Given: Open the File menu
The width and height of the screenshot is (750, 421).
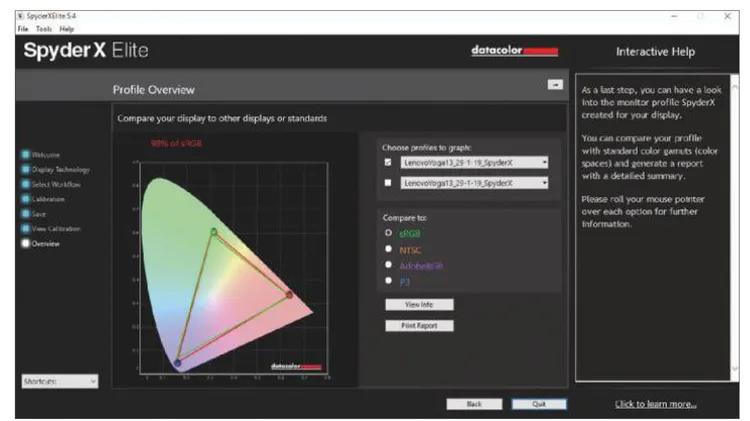Looking at the screenshot, I should coord(22,29).
